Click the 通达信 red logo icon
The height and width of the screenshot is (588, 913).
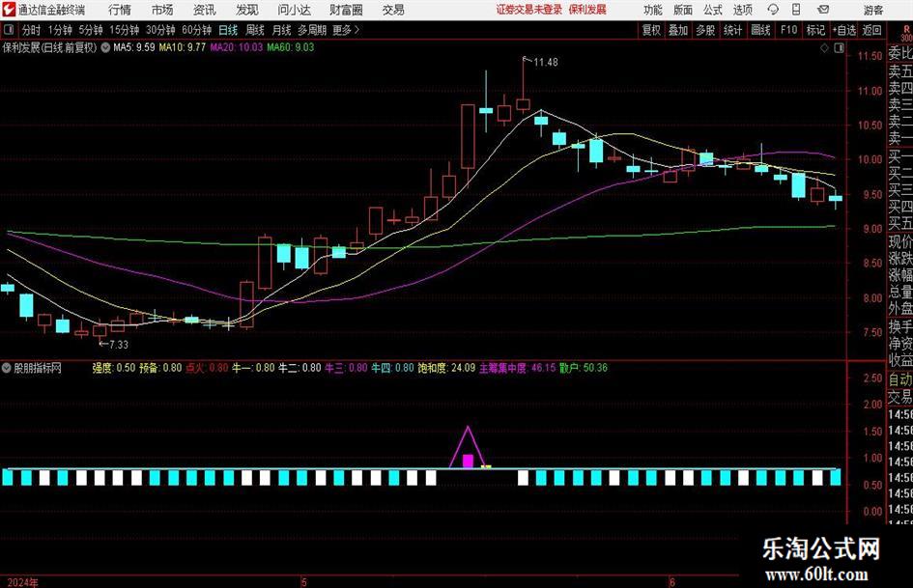click(x=9, y=10)
